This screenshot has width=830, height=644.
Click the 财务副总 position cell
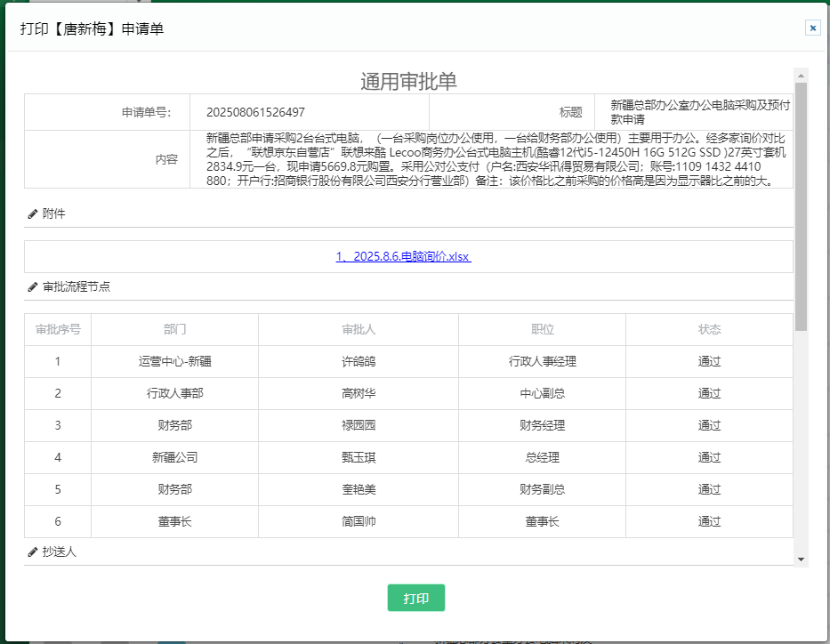[x=542, y=489]
